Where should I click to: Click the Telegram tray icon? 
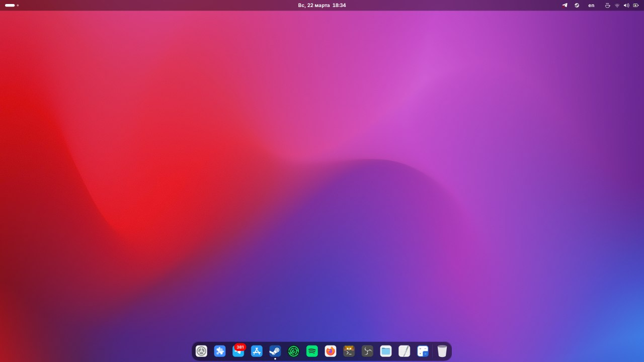tap(565, 5)
